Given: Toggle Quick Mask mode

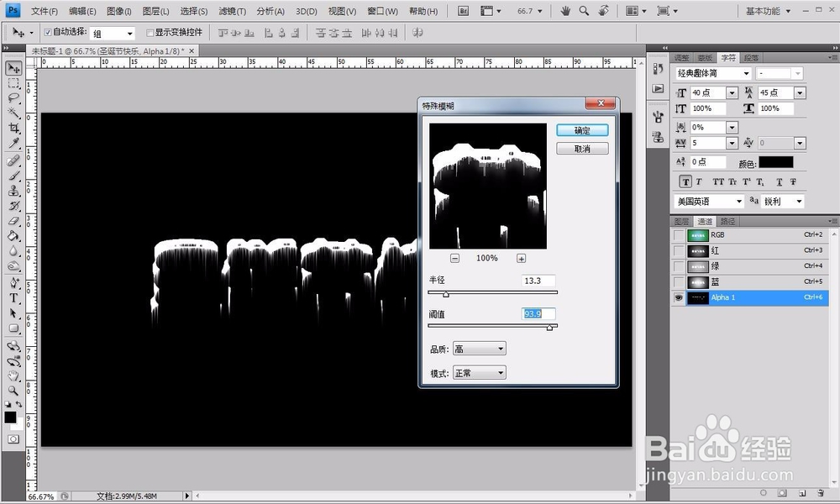Looking at the screenshot, I should (x=13, y=439).
